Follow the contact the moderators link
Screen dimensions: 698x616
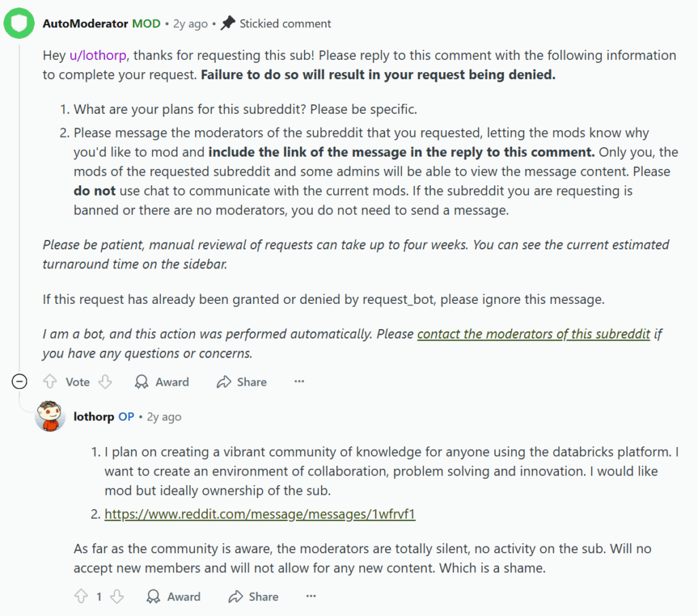click(534, 334)
